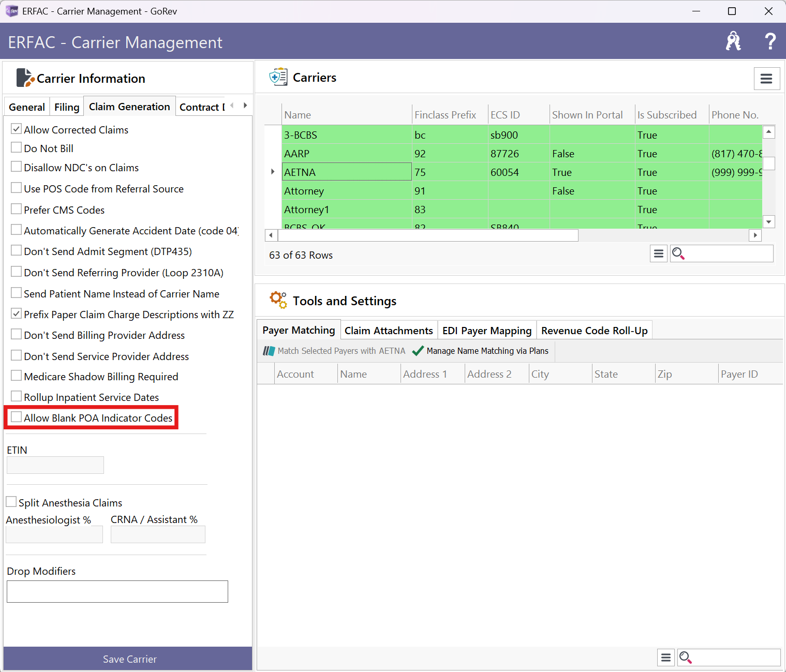Switch to the General tab
Viewport: 786px width, 672px height.
tap(27, 107)
